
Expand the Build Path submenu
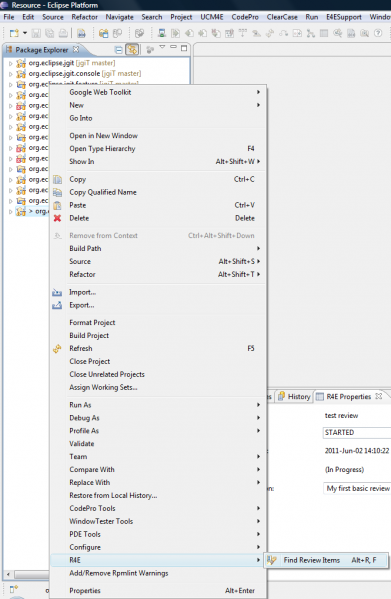[158, 249]
